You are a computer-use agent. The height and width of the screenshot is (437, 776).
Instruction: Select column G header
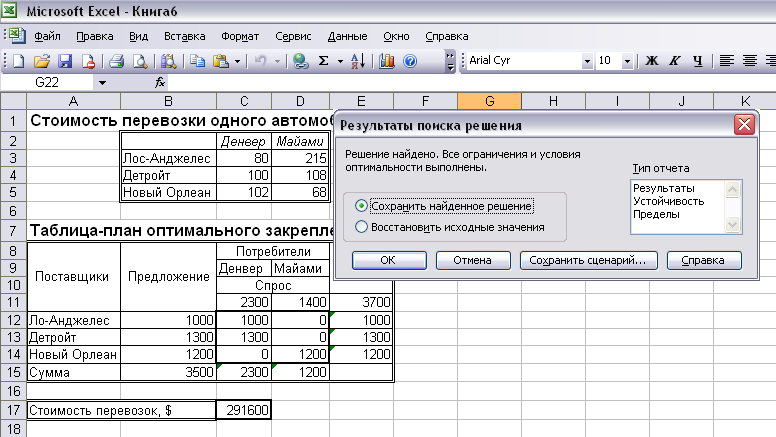(x=489, y=101)
